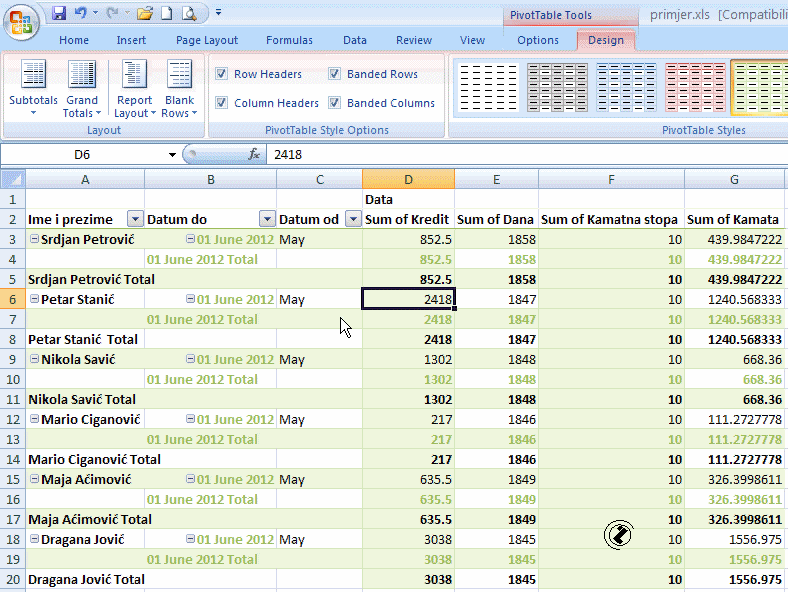788x592 pixels.
Task: Open the 'Ime i prezime' filter dropdown
Action: click(x=135, y=219)
